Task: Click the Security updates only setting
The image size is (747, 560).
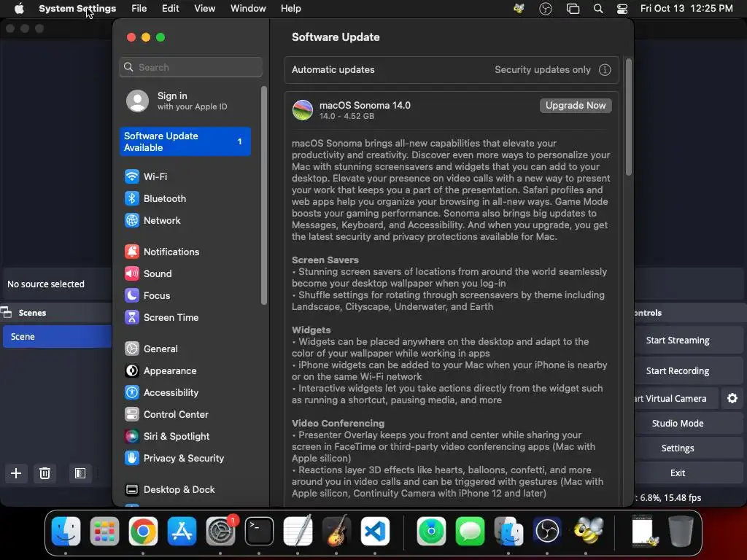Action: pos(543,70)
